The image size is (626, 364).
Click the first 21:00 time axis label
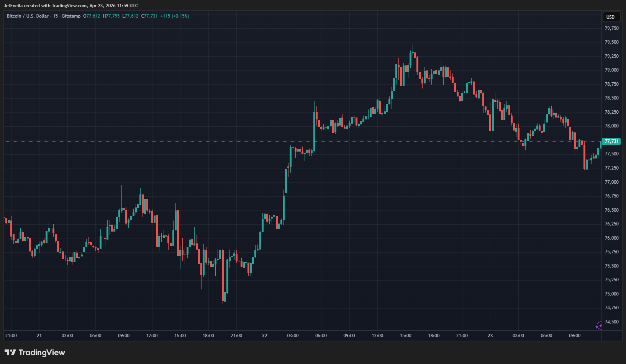[x=11, y=336]
